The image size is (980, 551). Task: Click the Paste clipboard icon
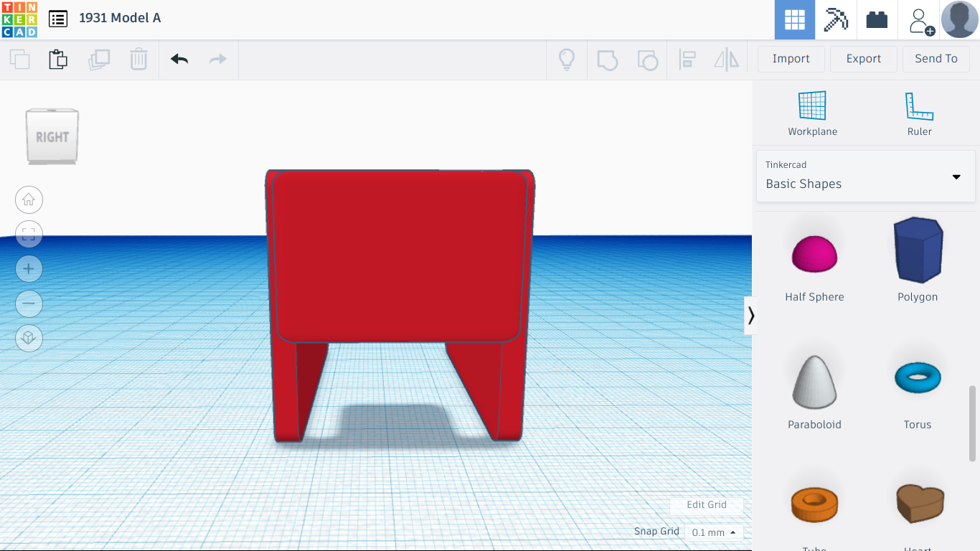point(58,59)
